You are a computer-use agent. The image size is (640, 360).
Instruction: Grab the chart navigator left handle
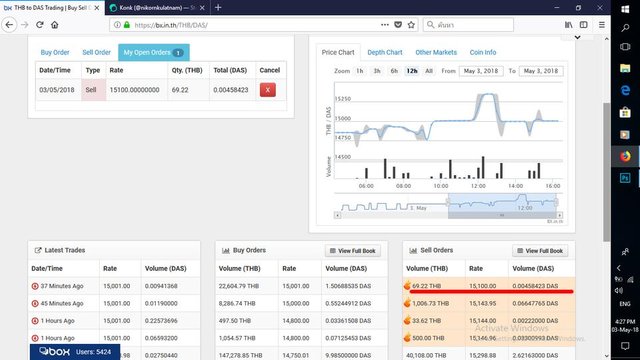point(448,202)
